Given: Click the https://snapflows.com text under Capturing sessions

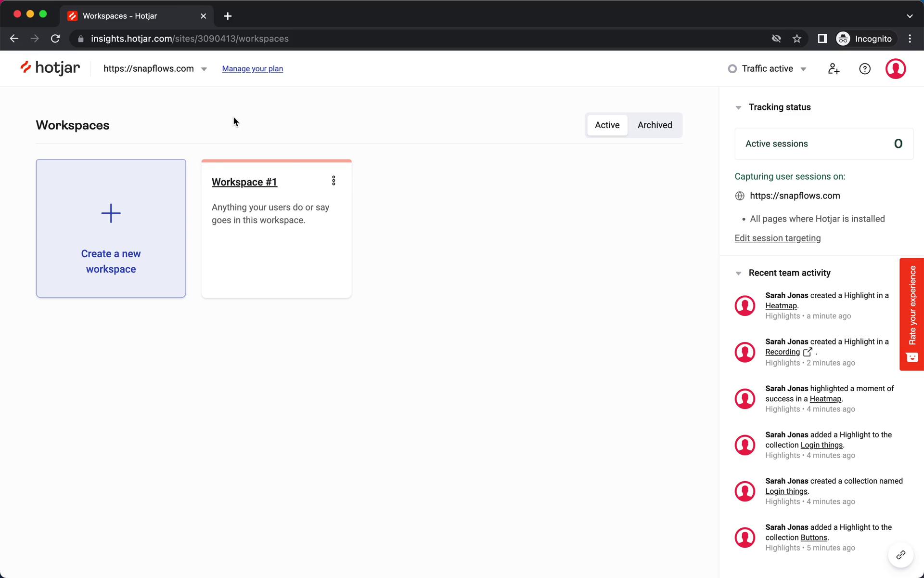Looking at the screenshot, I should [795, 196].
